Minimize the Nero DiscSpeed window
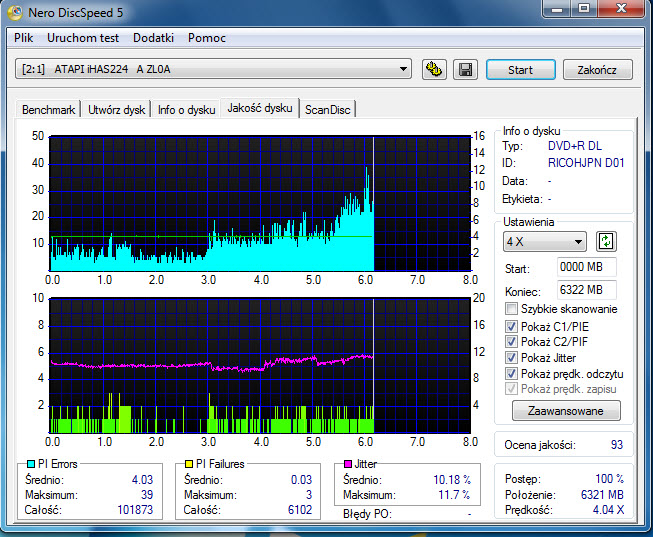This screenshot has height=537, width=653. tap(557, 8)
